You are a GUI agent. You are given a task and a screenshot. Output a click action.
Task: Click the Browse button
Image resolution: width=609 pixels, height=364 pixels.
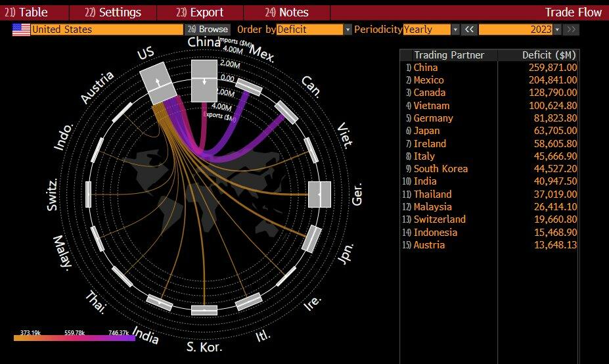[x=208, y=30]
